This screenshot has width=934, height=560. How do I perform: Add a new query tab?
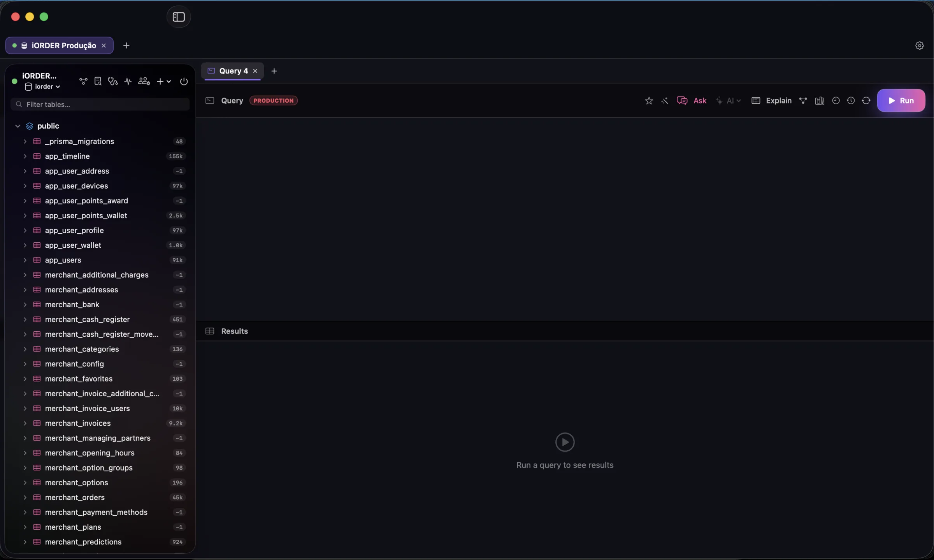tap(274, 71)
